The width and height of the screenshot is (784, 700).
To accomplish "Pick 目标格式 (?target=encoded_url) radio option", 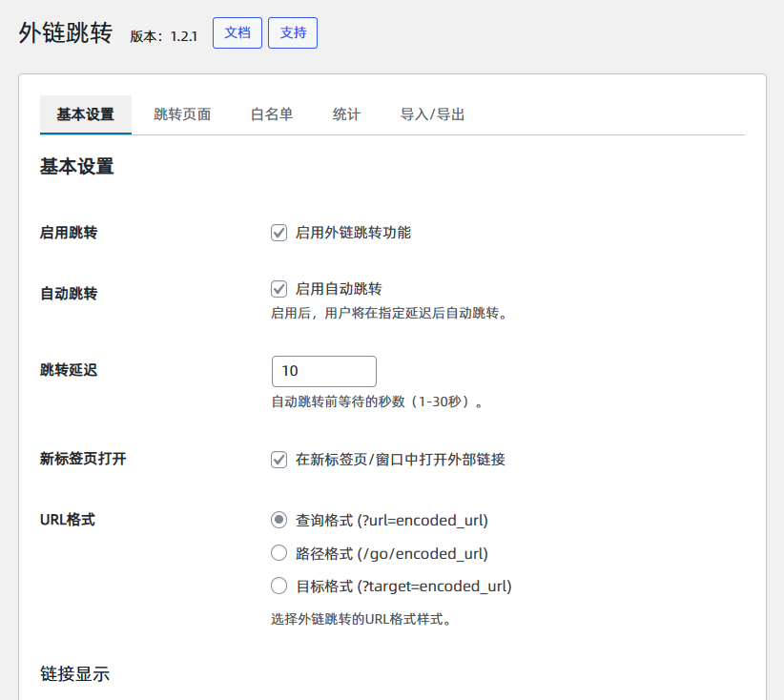I will coord(279,586).
